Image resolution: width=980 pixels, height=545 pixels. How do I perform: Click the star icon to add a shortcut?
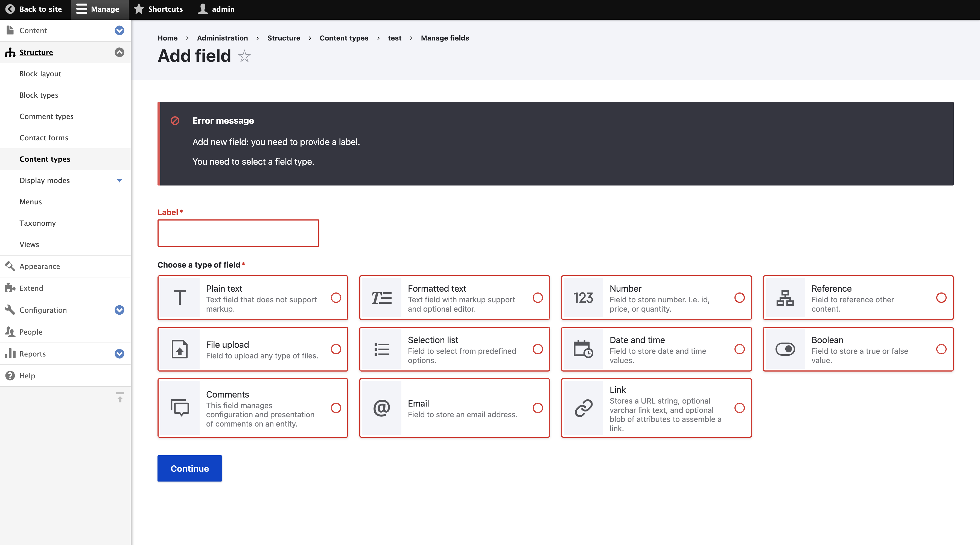pyautogui.click(x=244, y=56)
